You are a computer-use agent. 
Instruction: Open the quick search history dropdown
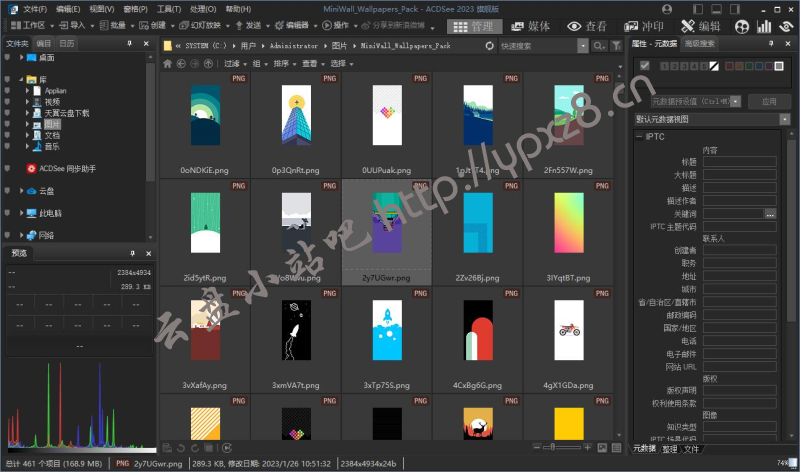click(583, 46)
